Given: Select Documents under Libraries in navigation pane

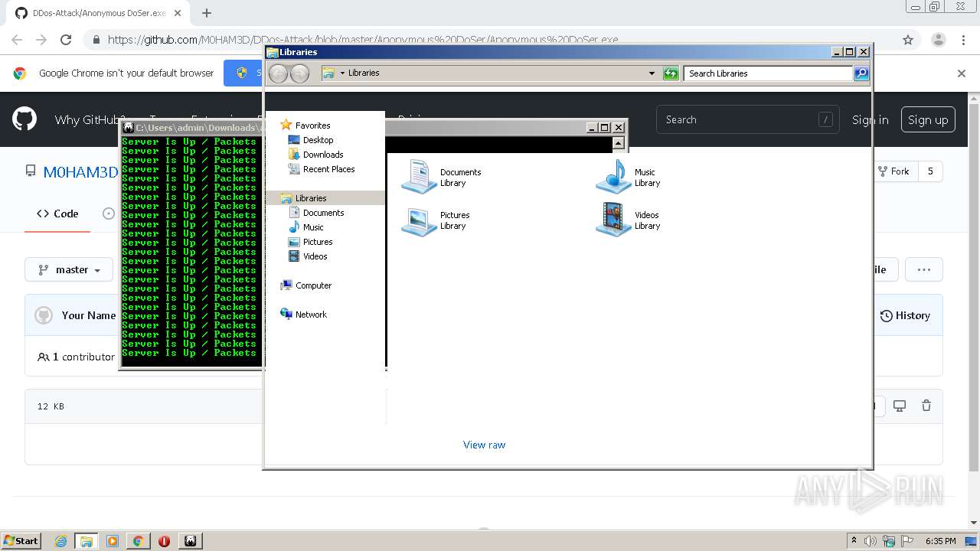Looking at the screenshot, I should (323, 213).
